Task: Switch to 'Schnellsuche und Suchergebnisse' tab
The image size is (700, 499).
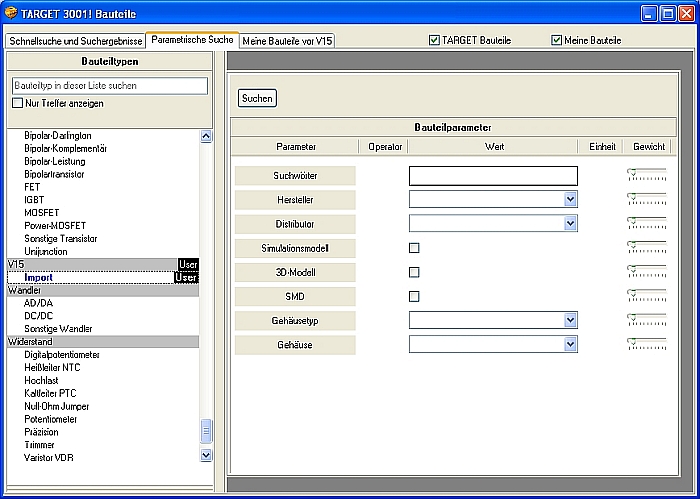Action: tap(75, 41)
